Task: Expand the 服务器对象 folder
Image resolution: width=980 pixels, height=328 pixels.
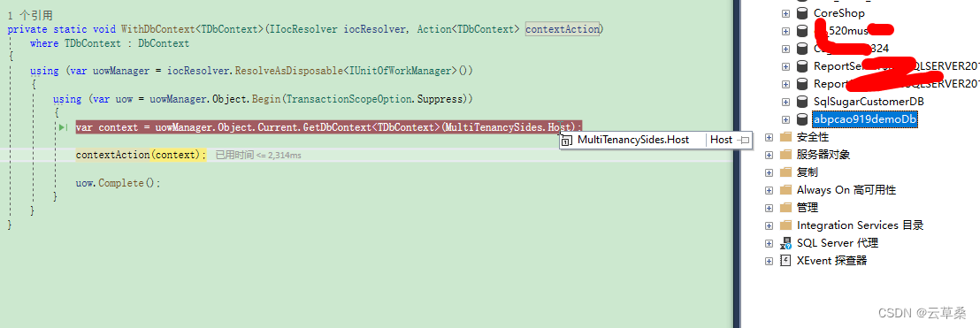Action: pos(769,155)
